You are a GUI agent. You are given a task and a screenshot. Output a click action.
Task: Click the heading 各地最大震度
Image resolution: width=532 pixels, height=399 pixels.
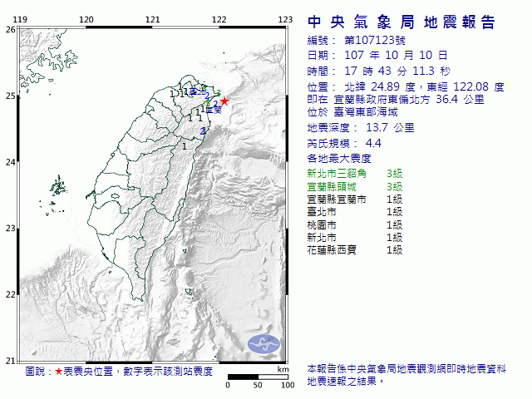(339, 159)
